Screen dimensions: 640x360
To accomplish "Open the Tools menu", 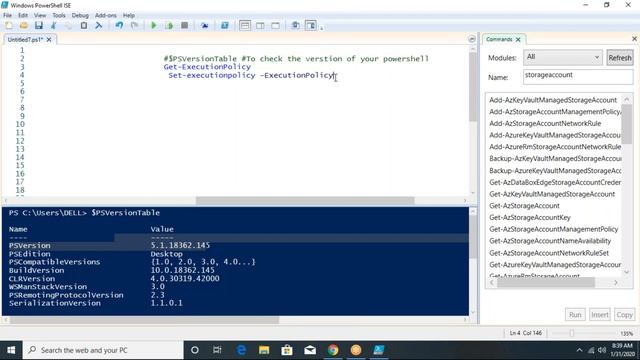I will tap(59, 16).
